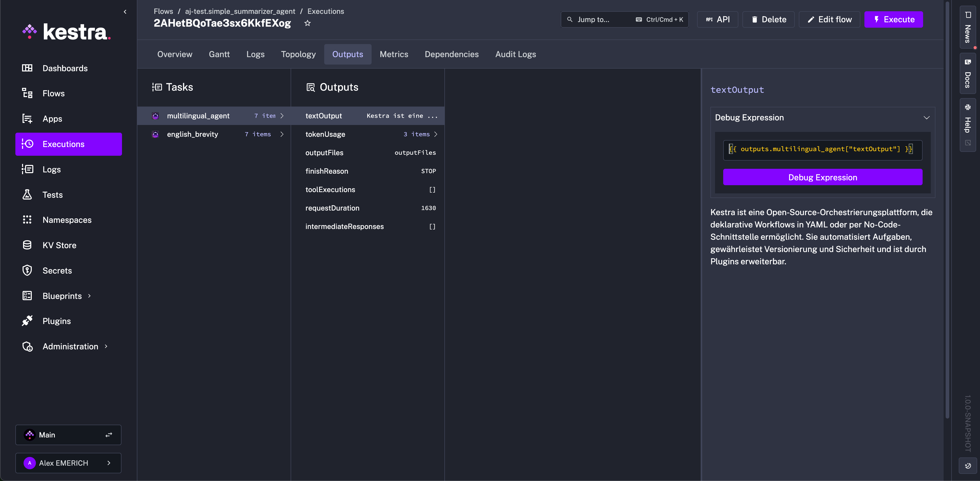Open Tests with the flask icon
This screenshot has height=481, width=980.
(x=27, y=195)
